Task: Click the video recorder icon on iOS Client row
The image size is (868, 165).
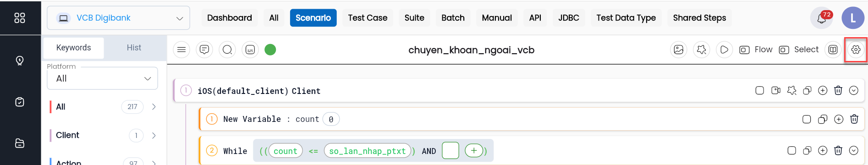Action: coord(776,90)
